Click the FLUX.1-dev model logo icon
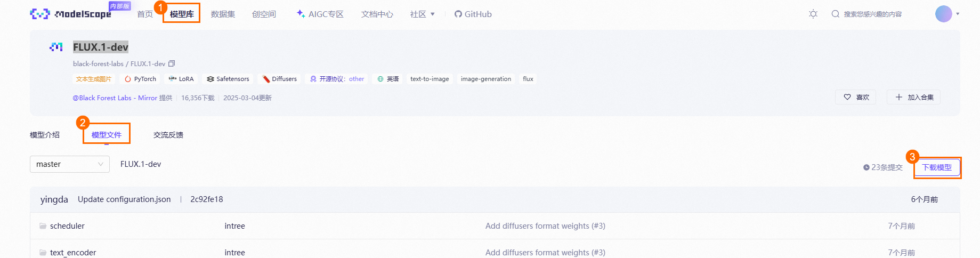The width and height of the screenshot is (980, 258). pyautogui.click(x=56, y=47)
